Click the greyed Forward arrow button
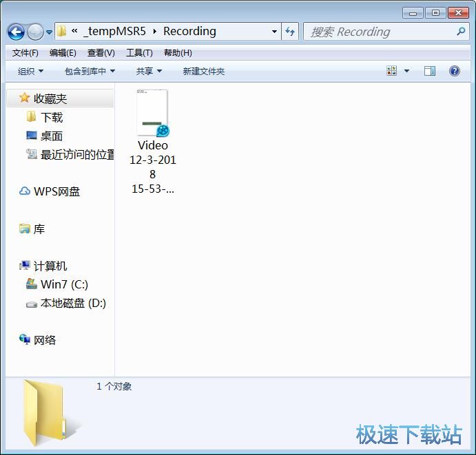Image resolution: width=476 pixels, height=455 pixels. [35, 32]
